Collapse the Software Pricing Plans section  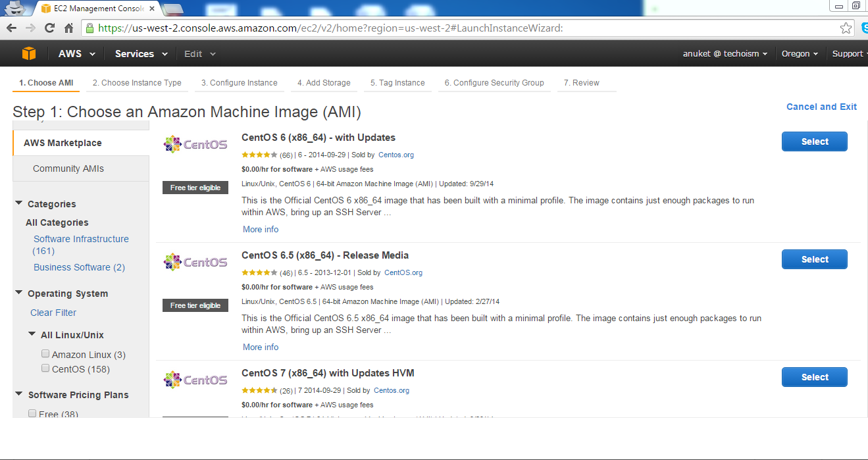tap(19, 394)
